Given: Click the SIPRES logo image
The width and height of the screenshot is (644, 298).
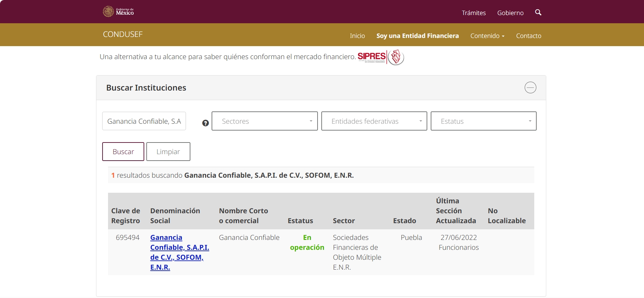Looking at the screenshot, I should [x=381, y=57].
